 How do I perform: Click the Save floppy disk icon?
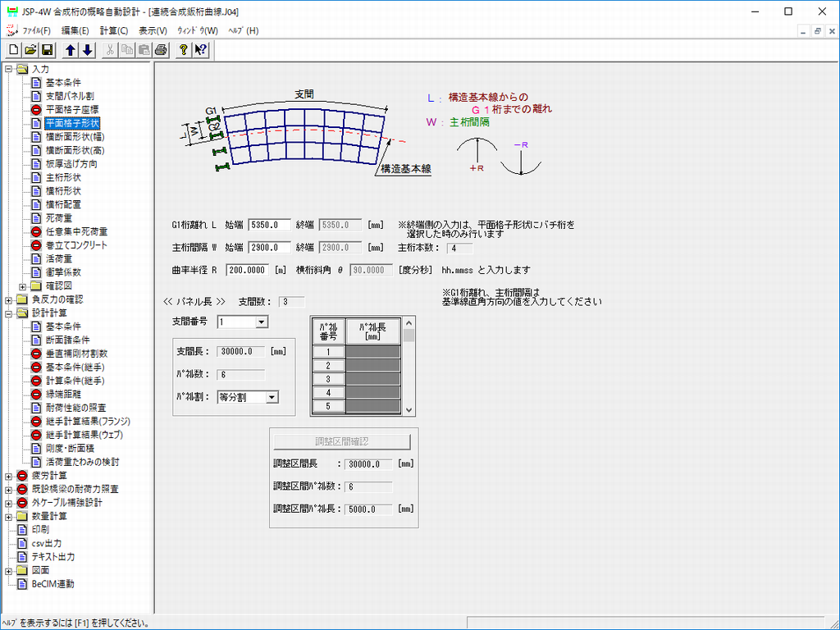pos(47,50)
